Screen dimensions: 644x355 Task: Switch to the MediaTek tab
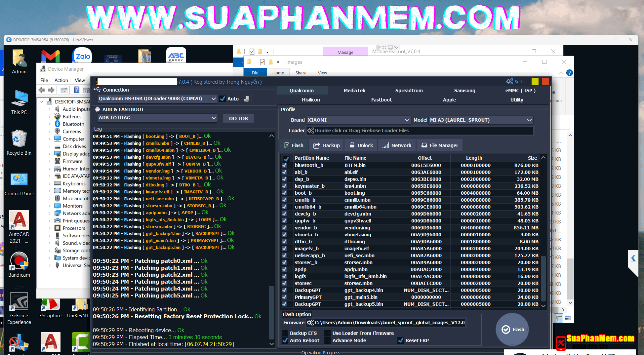pyautogui.click(x=354, y=91)
